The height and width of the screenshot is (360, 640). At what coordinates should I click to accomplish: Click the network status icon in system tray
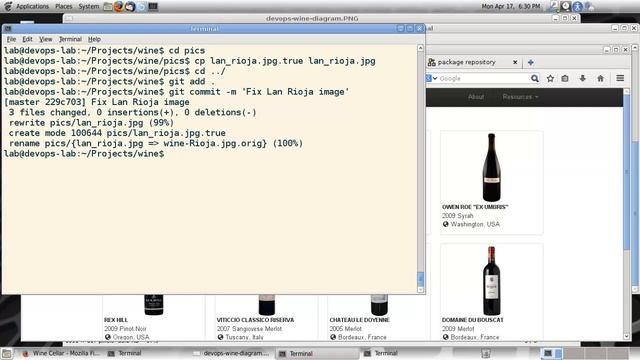pos(589,6)
